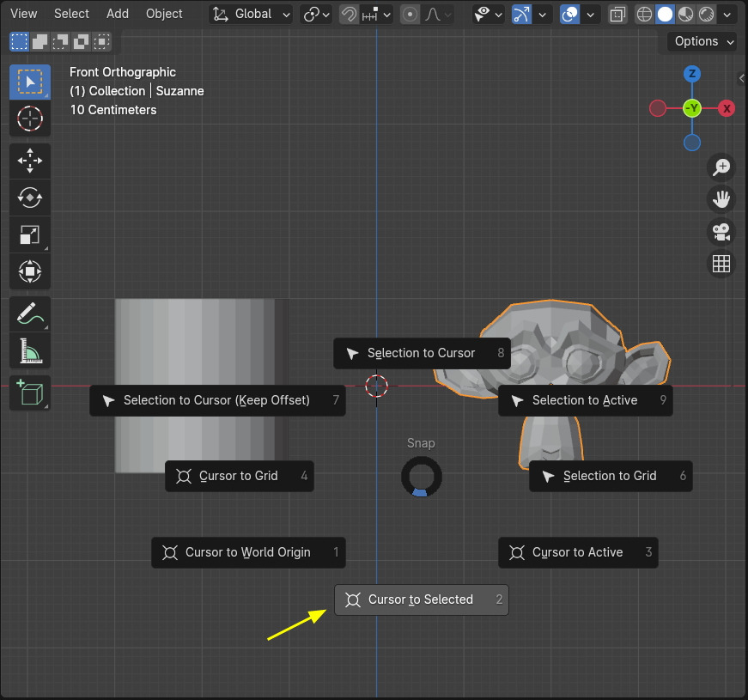The image size is (748, 700).
Task: Open proportional editing falloff dropdown
Action: (436, 15)
